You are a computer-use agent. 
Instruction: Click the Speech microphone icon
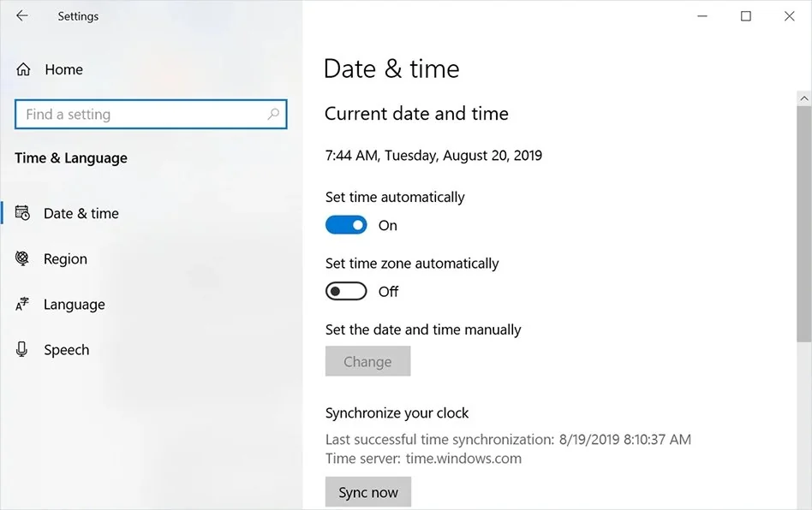click(23, 350)
